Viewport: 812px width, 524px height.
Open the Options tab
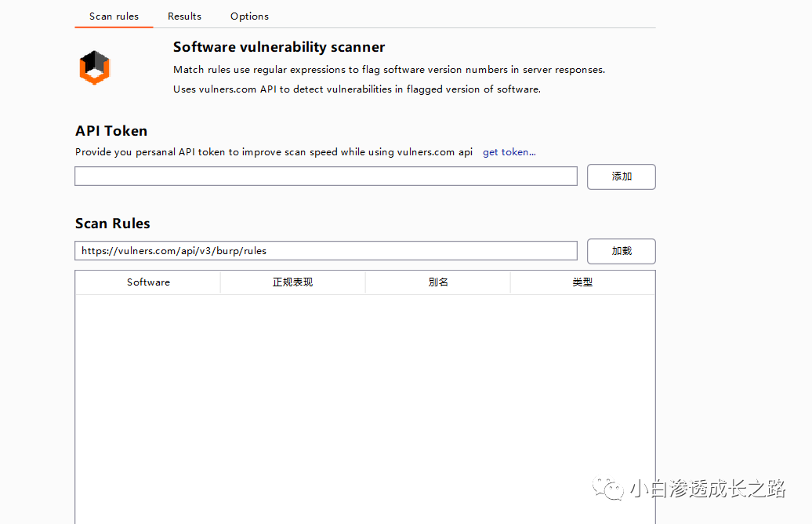(249, 16)
